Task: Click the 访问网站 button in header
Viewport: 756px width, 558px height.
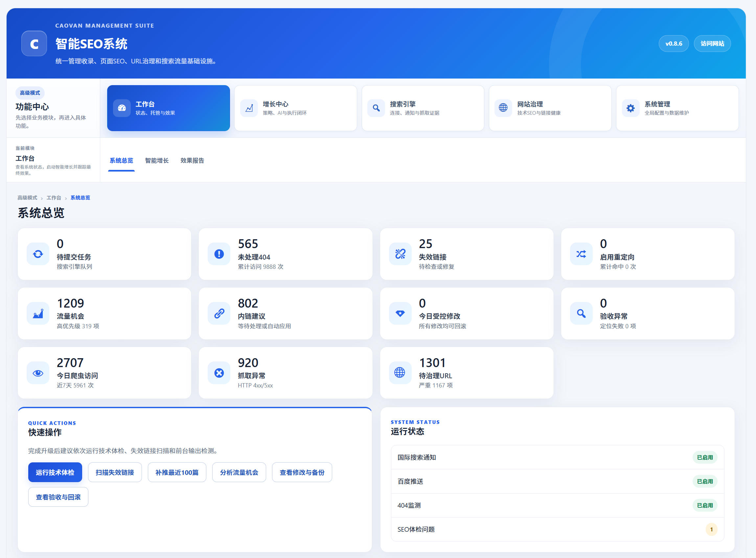Action: tap(712, 44)
